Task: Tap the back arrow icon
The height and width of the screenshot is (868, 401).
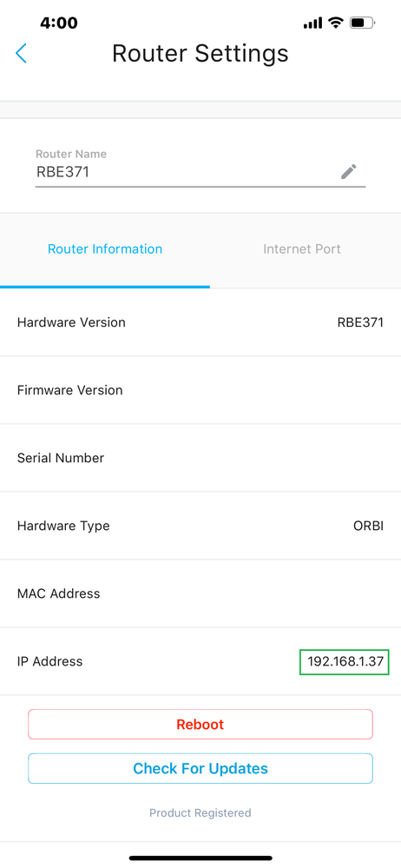Action: point(21,54)
